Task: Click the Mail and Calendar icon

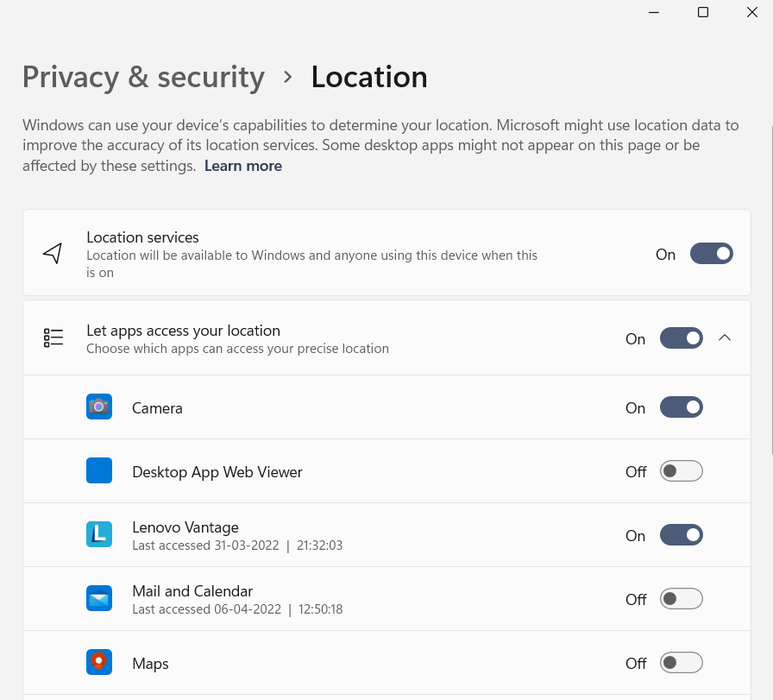Action: pos(99,599)
